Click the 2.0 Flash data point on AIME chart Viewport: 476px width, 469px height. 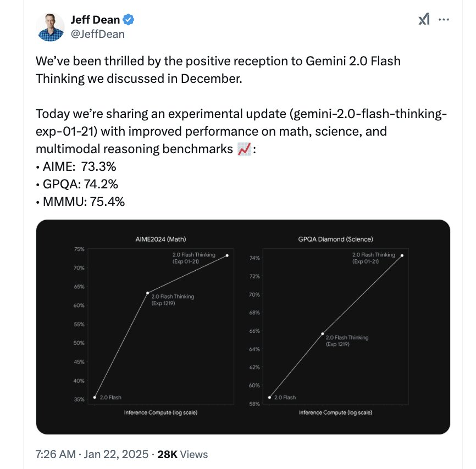click(95, 397)
